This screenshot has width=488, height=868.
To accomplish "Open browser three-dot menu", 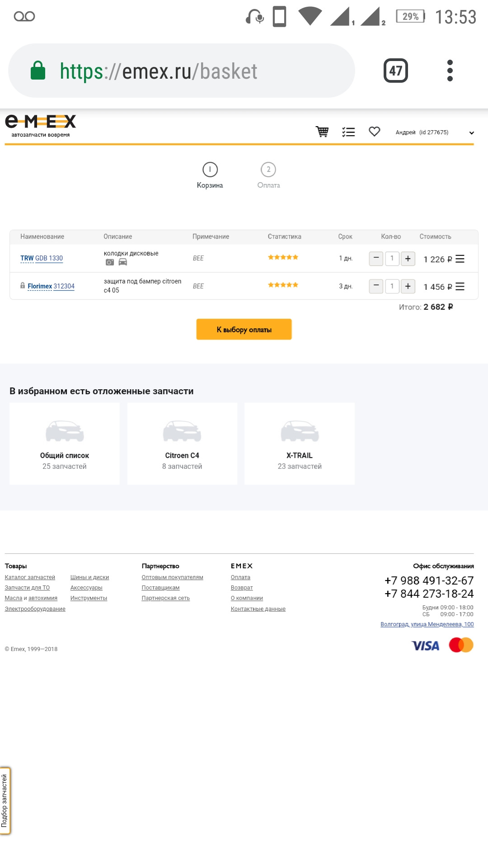I will (x=450, y=71).
